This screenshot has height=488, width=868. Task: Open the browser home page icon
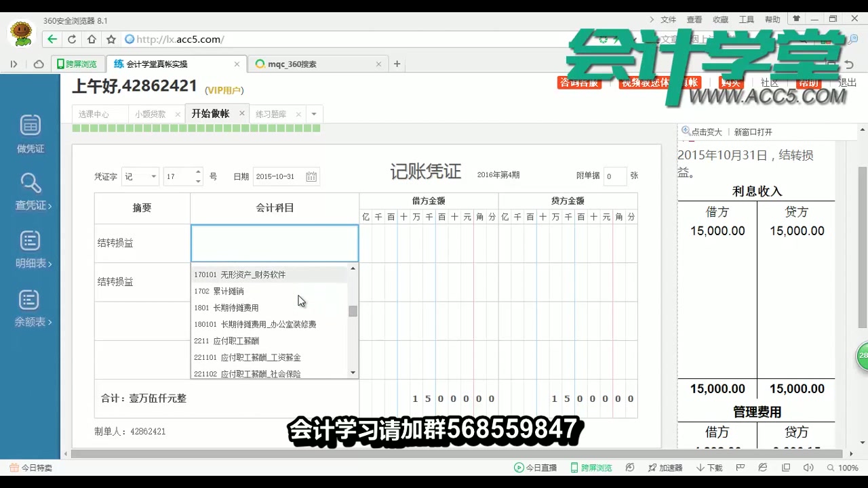coord(92,39)
